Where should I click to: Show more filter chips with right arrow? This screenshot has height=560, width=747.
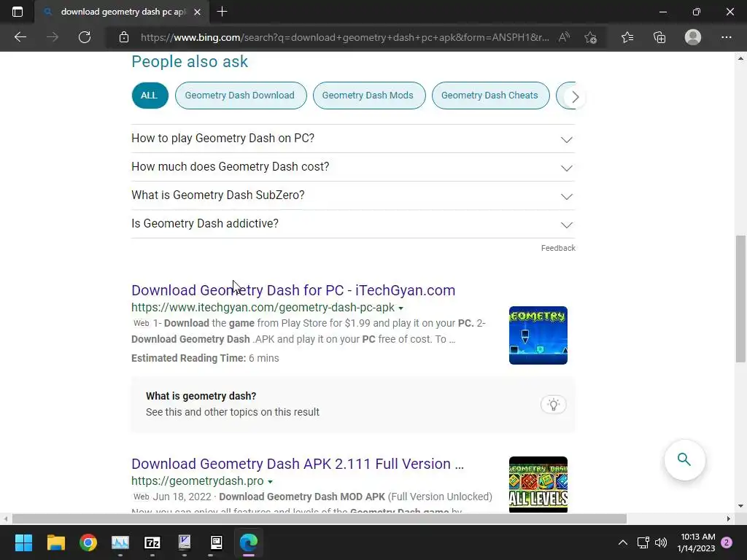click(x=575, y=97)
